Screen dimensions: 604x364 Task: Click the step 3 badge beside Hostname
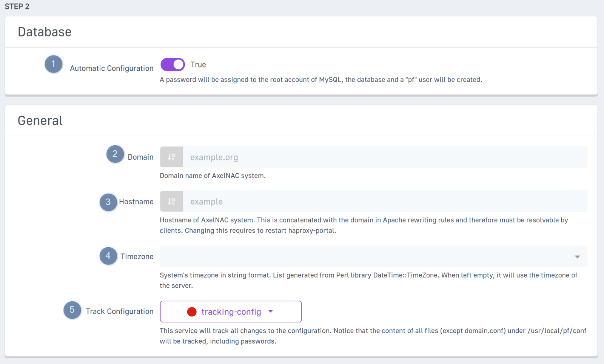click(x=108, y=202)
